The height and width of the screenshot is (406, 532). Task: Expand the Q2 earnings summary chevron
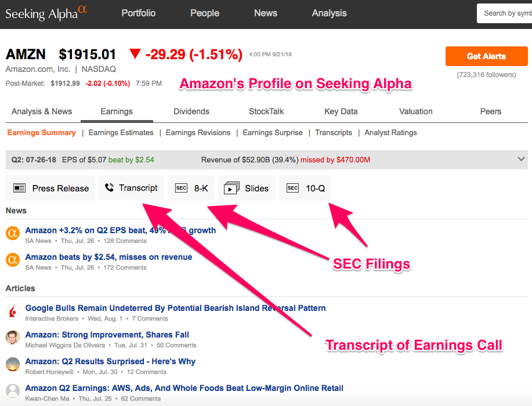point(521,159)
